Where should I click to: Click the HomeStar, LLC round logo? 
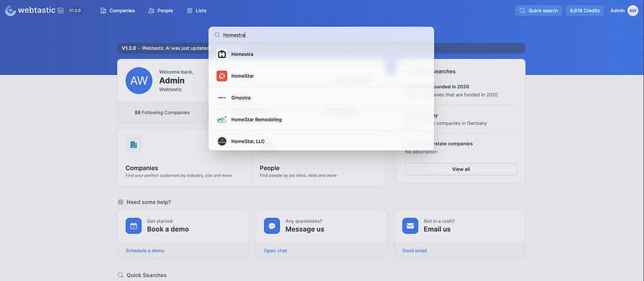click(x=222, y=141)
